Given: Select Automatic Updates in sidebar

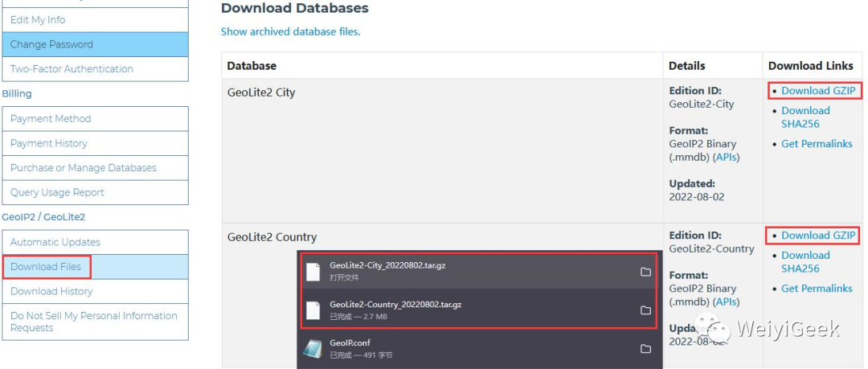Looking at the screenshot, I should coord(95,242).
